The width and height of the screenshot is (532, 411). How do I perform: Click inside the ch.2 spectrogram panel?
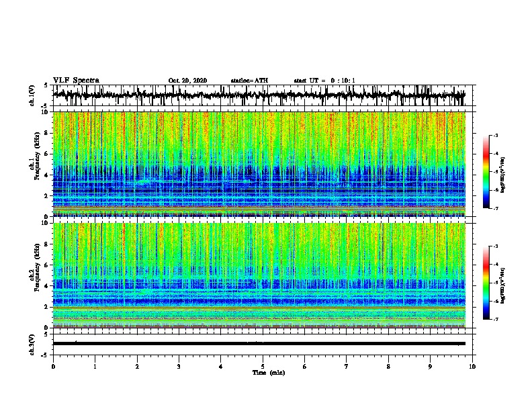click(x=259, y=275)
